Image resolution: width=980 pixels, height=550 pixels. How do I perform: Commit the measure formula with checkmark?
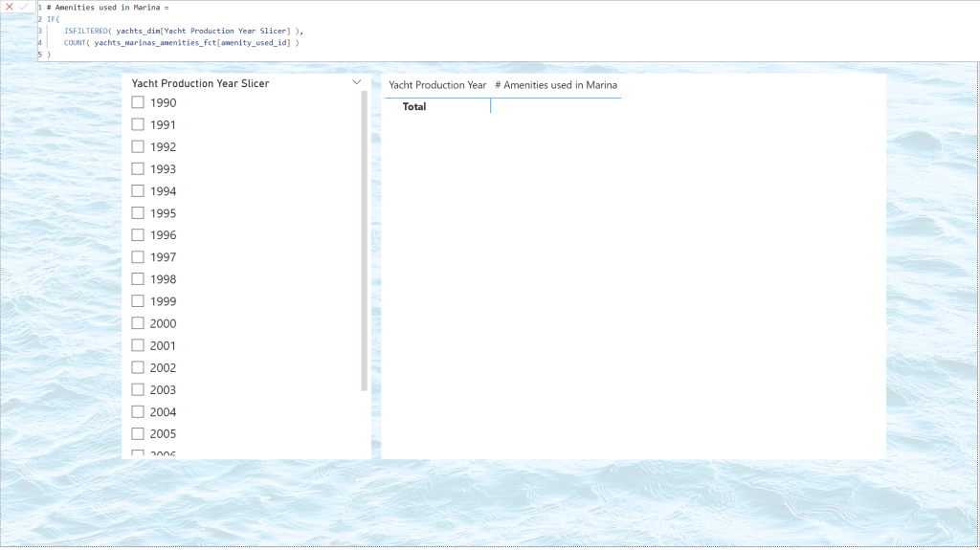click(24, 7)
